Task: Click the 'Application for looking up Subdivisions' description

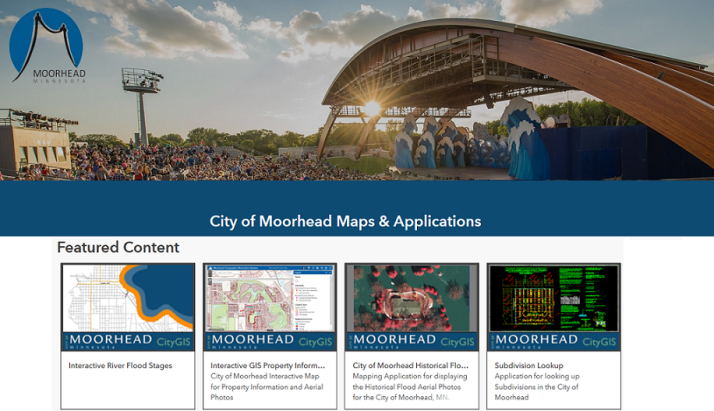Action: point(537,387)
